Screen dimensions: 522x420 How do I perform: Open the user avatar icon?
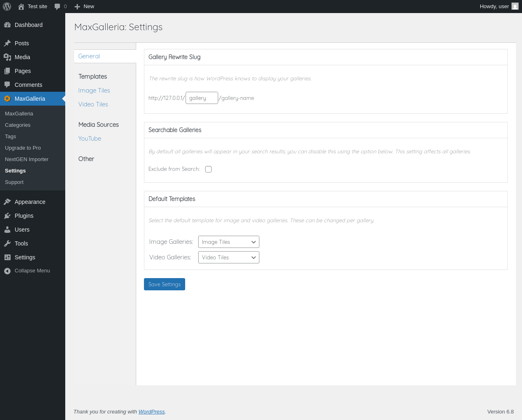(x=515, y=7)
